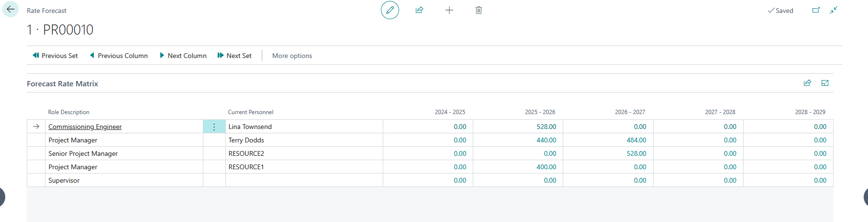Open the Commissioning Engineer link
This screenshot has height=222, width=868.
tap(85, 127)
